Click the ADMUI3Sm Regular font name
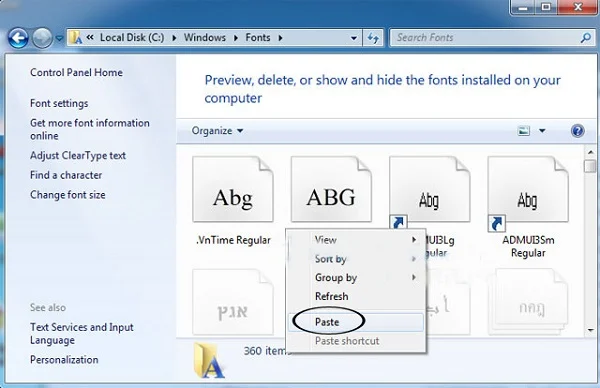The image size is (600, 388). point(528,246)
